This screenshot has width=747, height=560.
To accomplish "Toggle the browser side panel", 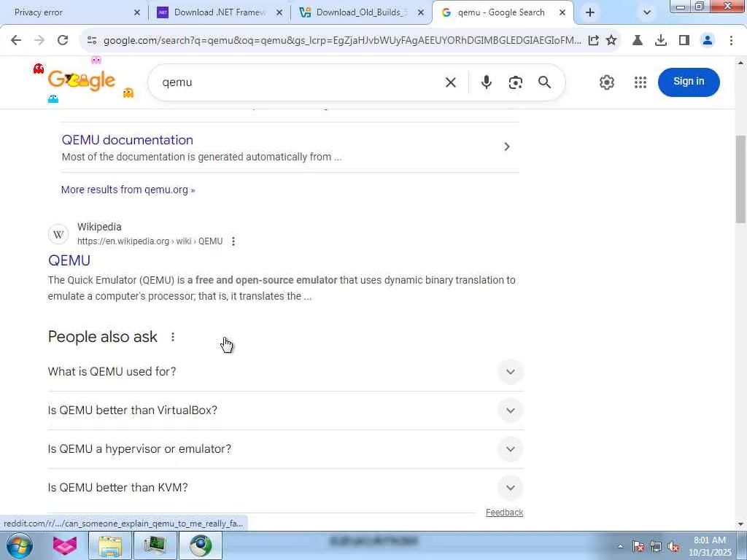I will (x=684, y=41).
